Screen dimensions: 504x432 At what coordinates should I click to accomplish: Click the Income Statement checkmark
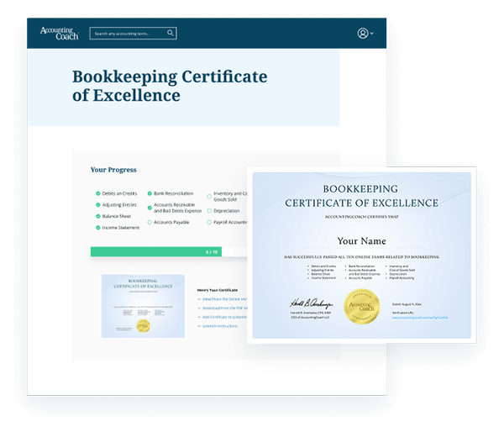(x=98, y=228)
